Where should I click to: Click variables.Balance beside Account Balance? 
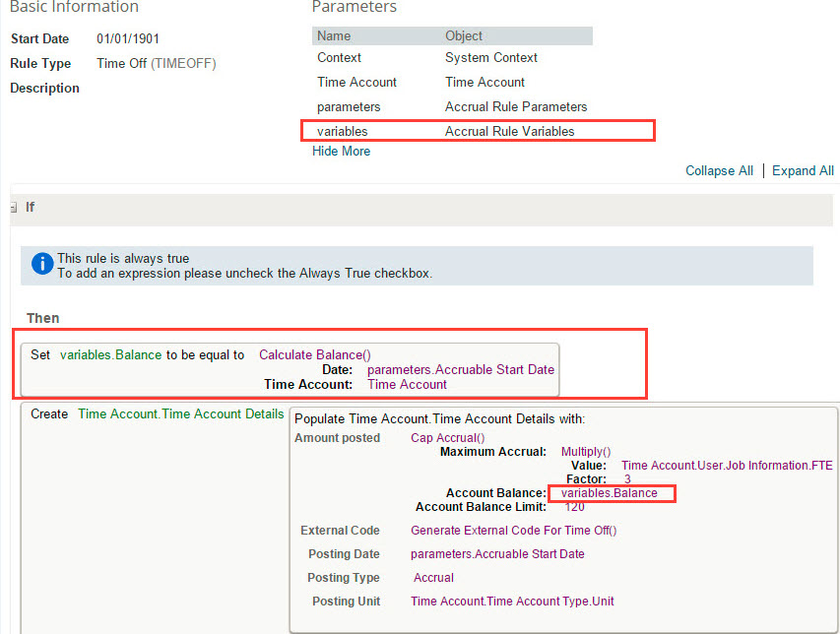(610, 493)
